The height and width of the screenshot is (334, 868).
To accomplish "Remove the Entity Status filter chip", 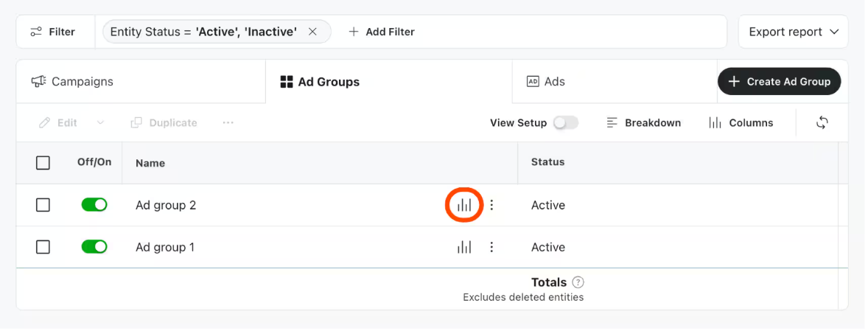I will pos(312,32).
